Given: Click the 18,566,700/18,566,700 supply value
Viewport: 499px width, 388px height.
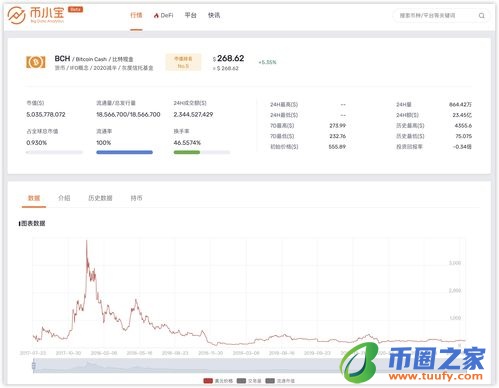Looking at the screenshot, I should [x=128, y=114].
